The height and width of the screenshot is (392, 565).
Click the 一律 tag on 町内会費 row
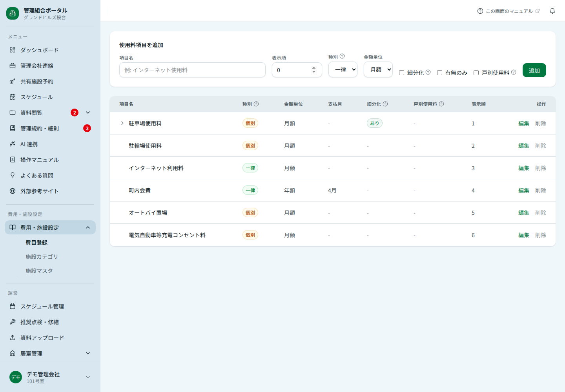coord(250,190)
